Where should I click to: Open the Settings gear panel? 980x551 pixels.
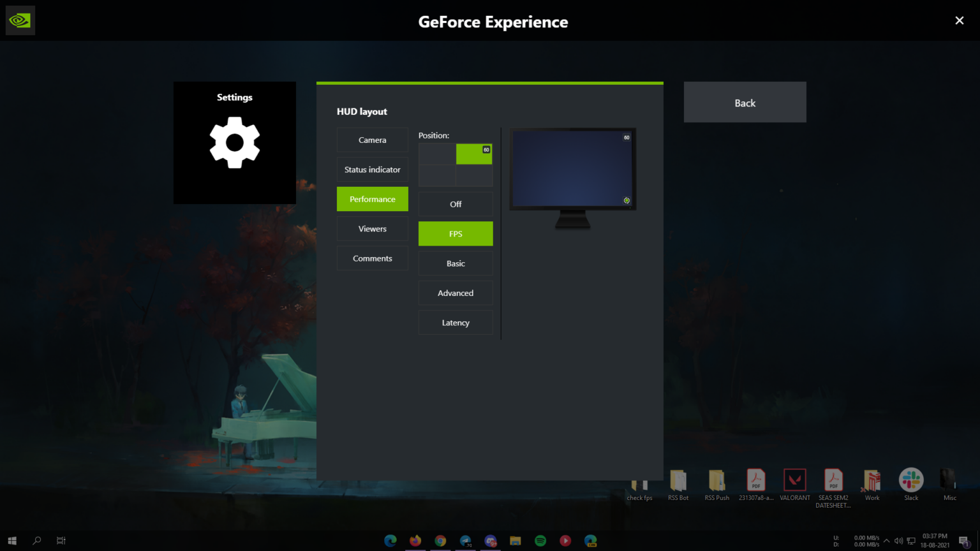(234, 142)
